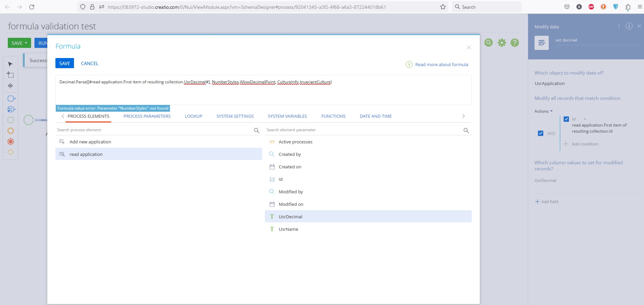This screenshot has width=644, height=305.
Task: Toggle the AND group checkbox
Action: point(541,133)
